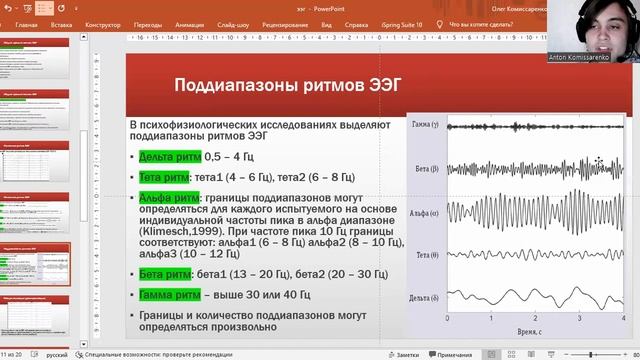Select the thumbnail just above the highlighted slide

35,213
